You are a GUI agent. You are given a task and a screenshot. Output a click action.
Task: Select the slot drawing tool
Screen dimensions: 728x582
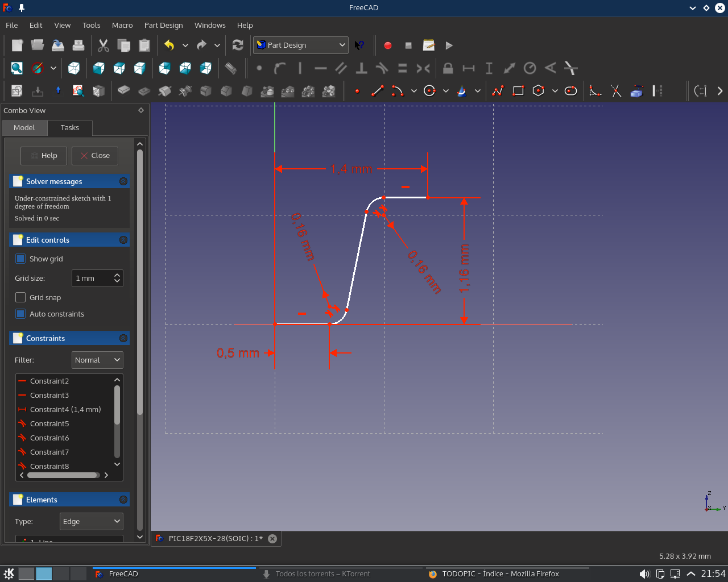571,91
